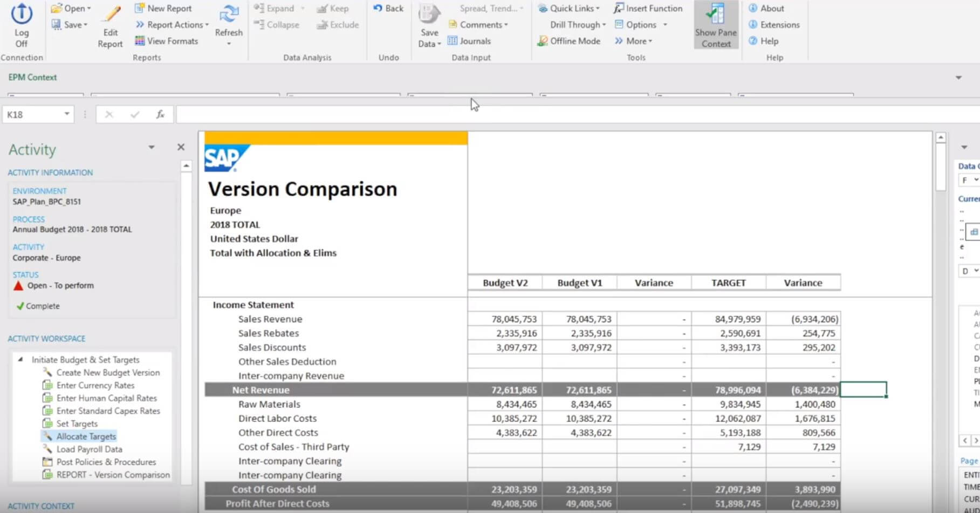Open Enter Human Capital Rates task

(106, 398)
